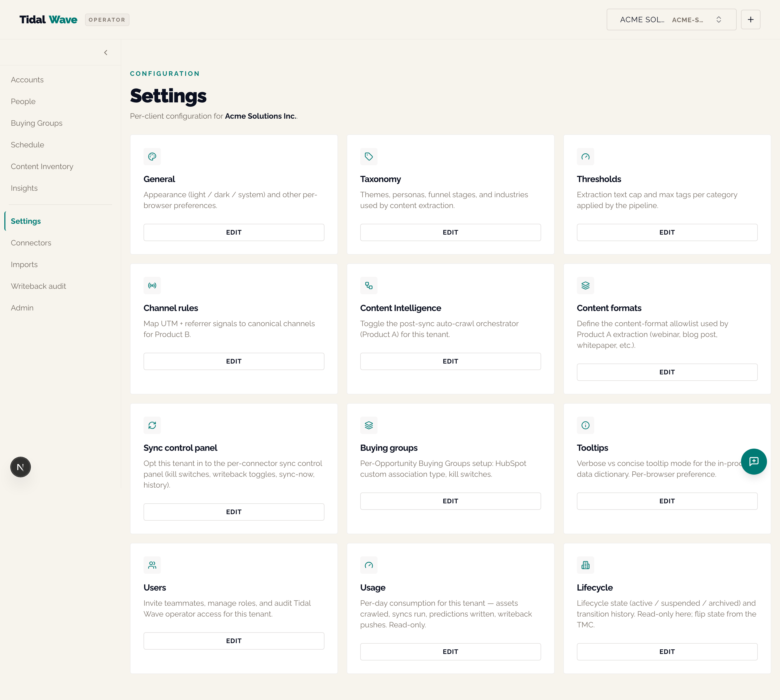Click the Lifecycle card title
780x700 pixels.
pos(595,588)
